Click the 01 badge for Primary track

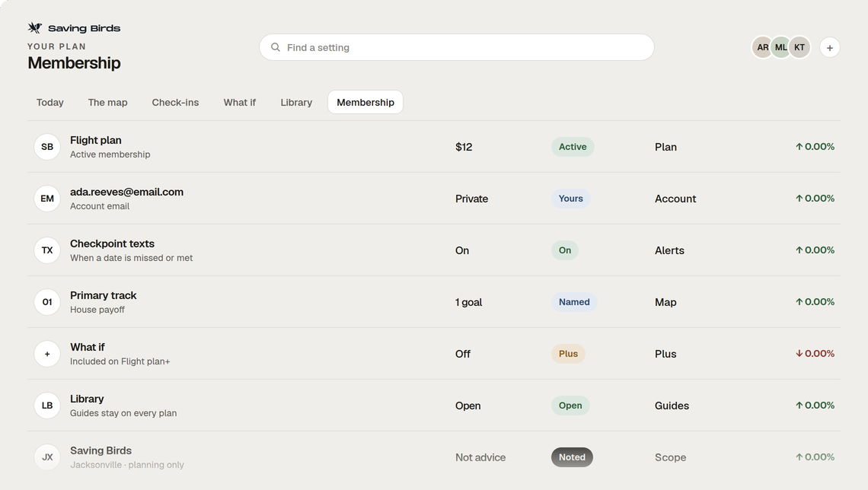point(47,302)
